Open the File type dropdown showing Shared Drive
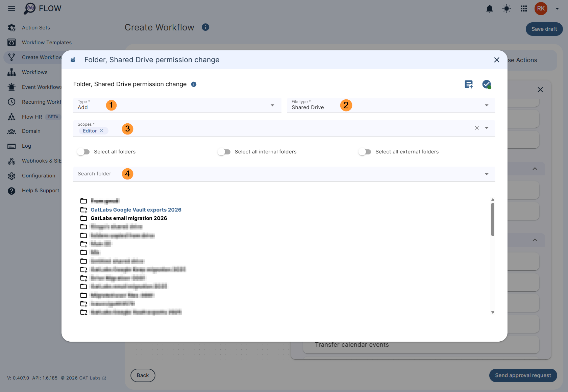Screen dimensions: 568x392 pyautogui.click(x=487, y=105)
